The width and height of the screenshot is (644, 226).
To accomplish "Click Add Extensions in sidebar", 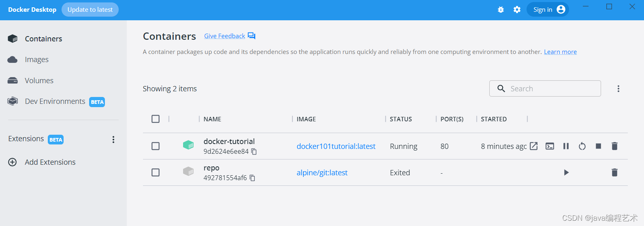I will pos(50,162).
